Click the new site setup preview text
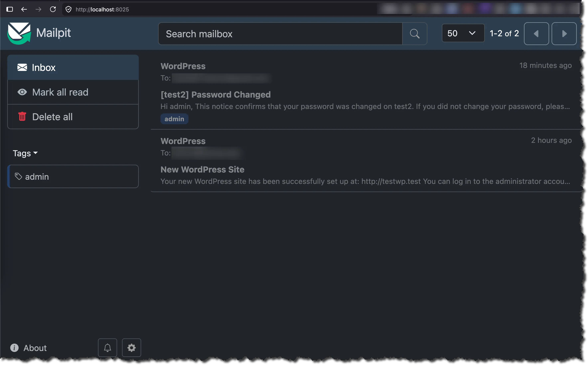 tap(365, 181)
